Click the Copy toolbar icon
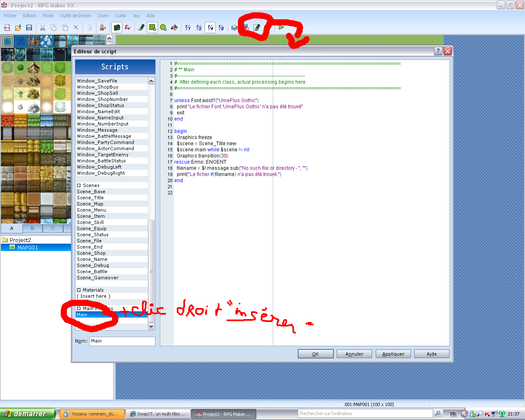 53,27
